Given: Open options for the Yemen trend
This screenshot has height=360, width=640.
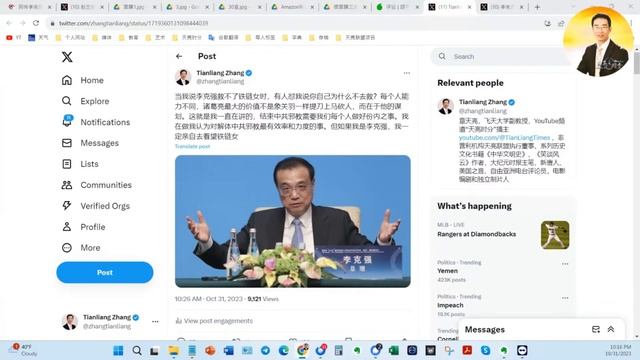Looking at the screenshot, I should [x=565, y=264].
